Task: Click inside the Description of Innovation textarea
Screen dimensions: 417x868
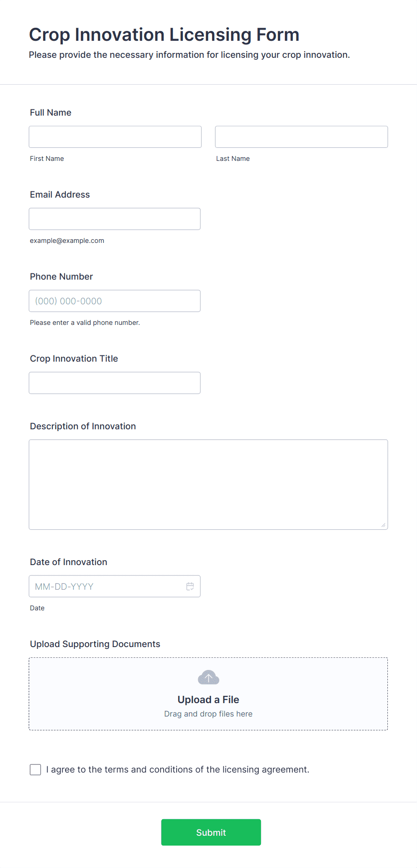Action: (208, 484)
